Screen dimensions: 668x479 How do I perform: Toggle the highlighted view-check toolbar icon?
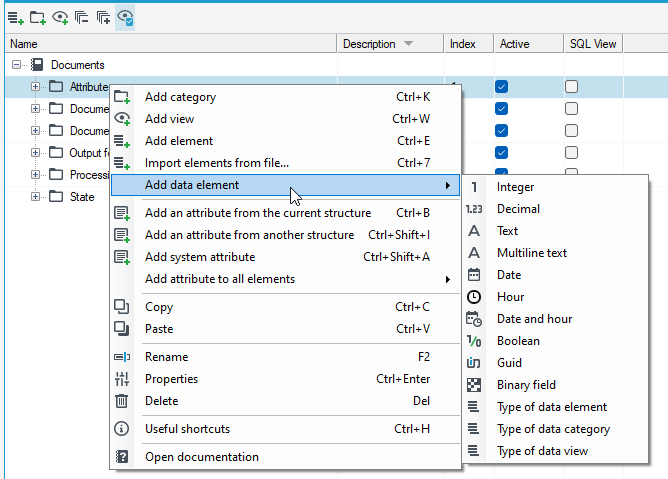pyautogui.click(x=125, y=18)
